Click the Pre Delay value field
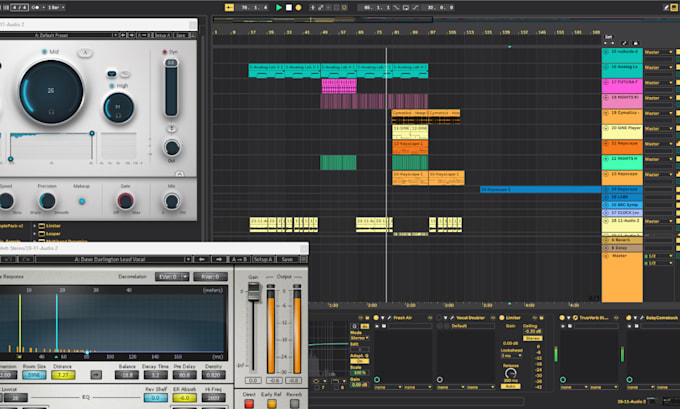680x409 pixels. [184, 375]
